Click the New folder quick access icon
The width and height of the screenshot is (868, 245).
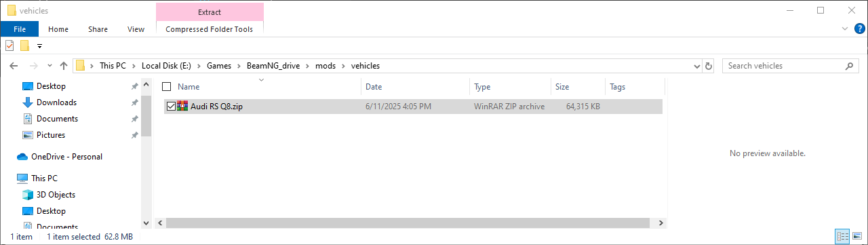point(24,45)
